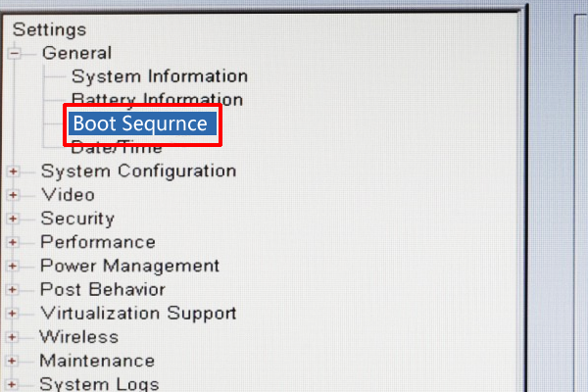Expand the System Configuration node

tap(14, 171)
